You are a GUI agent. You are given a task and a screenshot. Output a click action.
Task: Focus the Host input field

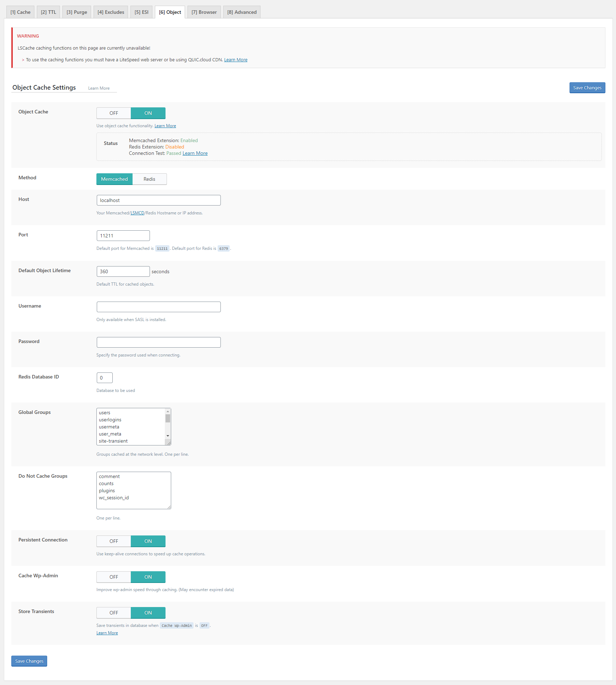pyautogui.click(x=159, y=200)
